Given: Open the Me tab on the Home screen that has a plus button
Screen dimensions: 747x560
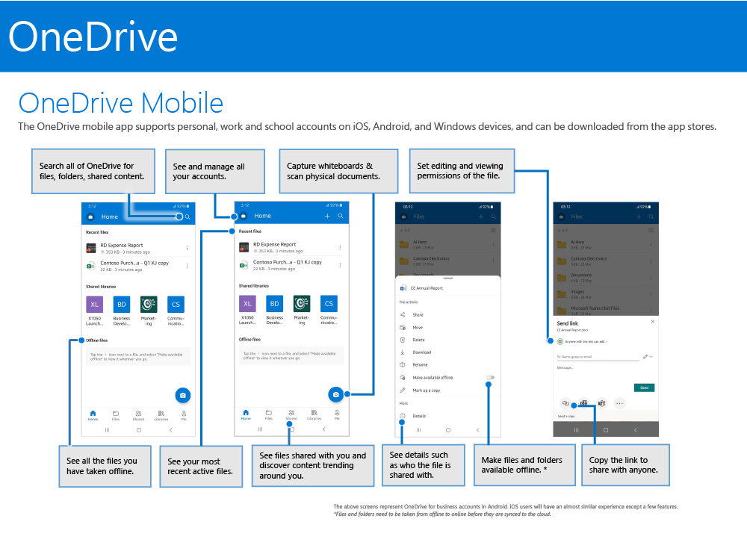Looking at the screenshot, I should 337,414.
